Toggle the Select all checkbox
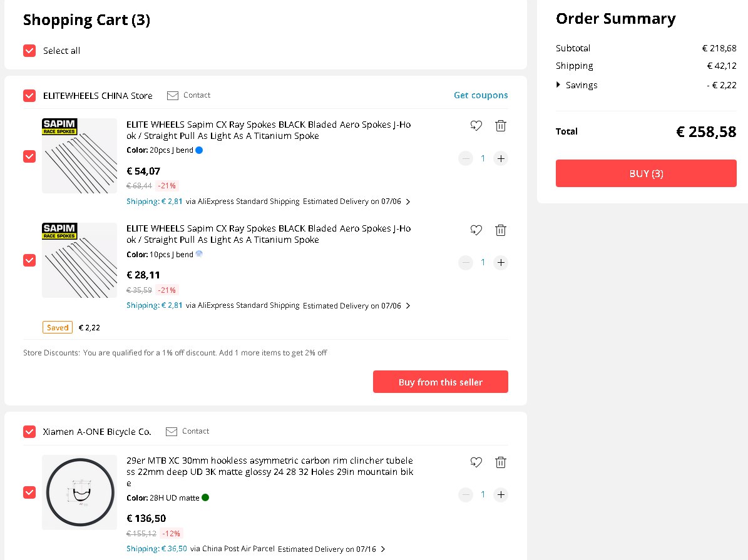This screenshot has width=748, height=560. tap(29, 51)
